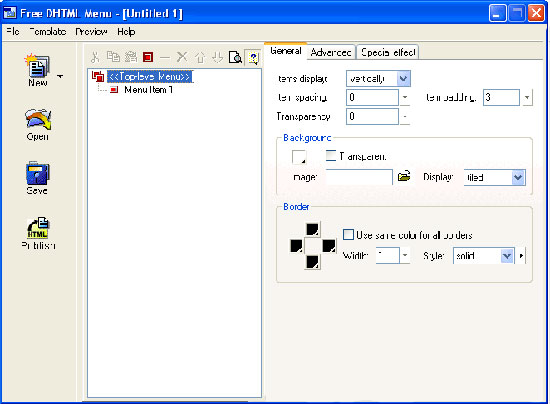Click the browse folder icon for image
Viewport: 550px width, 404px height.
click(404, 176)
